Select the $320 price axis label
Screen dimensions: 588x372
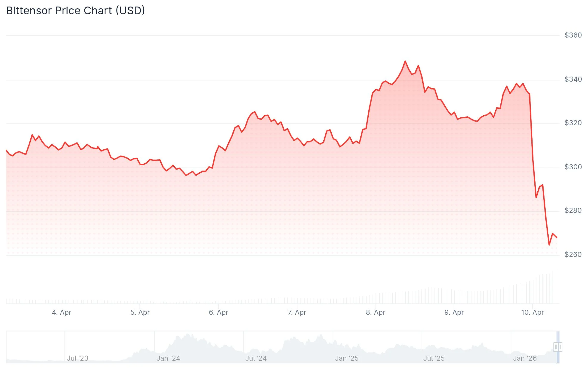[573, 123]
